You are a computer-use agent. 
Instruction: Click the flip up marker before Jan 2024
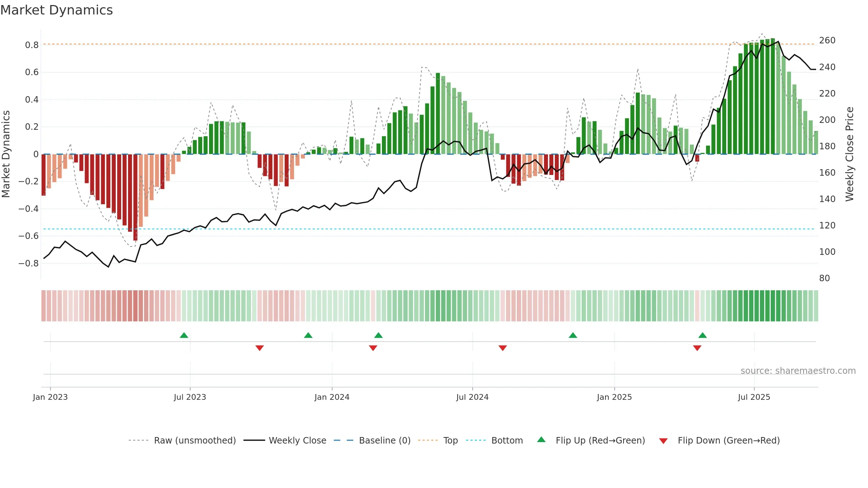tap(308, 335)
